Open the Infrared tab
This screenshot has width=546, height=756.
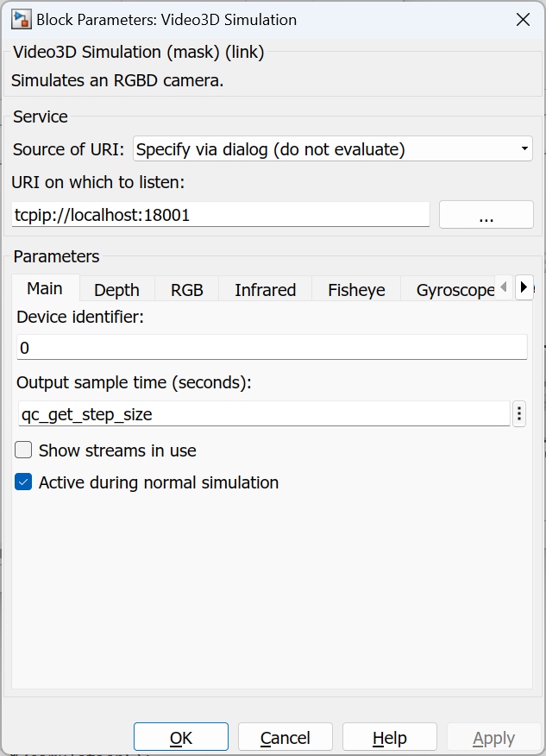pos(264,290)
